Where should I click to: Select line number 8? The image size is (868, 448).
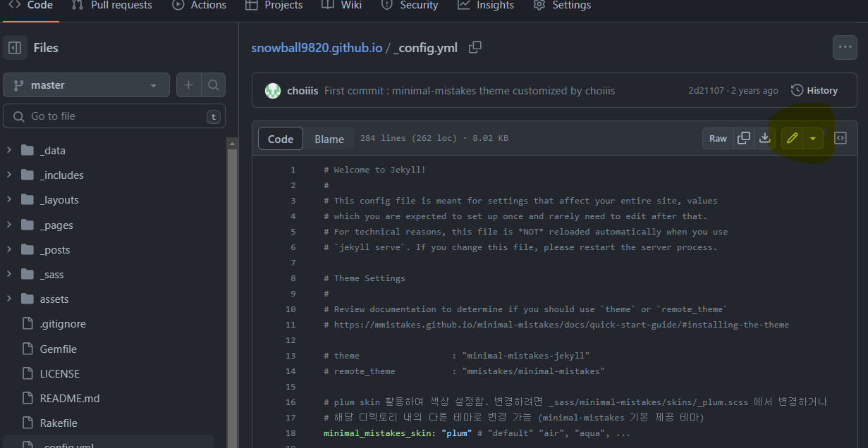(x=293, y=278)
